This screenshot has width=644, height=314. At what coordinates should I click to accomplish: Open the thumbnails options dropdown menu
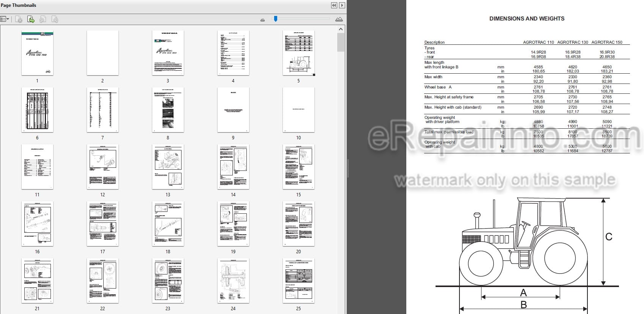pyautogui.click(x=5, y=19)
